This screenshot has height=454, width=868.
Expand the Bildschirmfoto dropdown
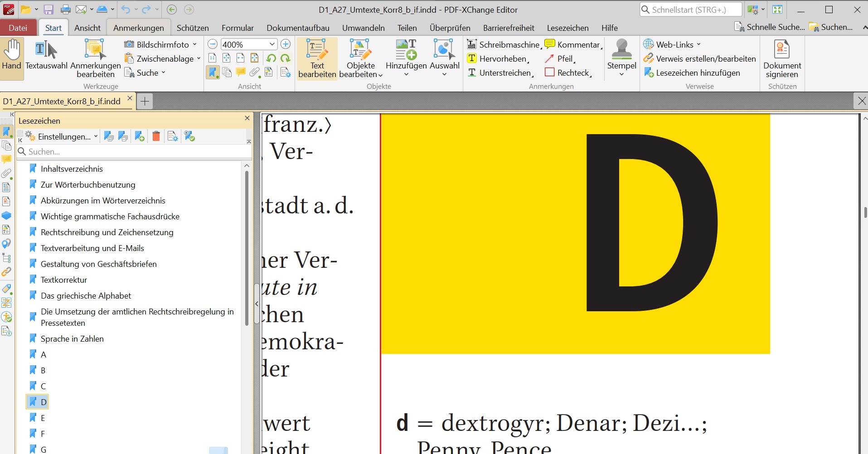tap(195, 44)
